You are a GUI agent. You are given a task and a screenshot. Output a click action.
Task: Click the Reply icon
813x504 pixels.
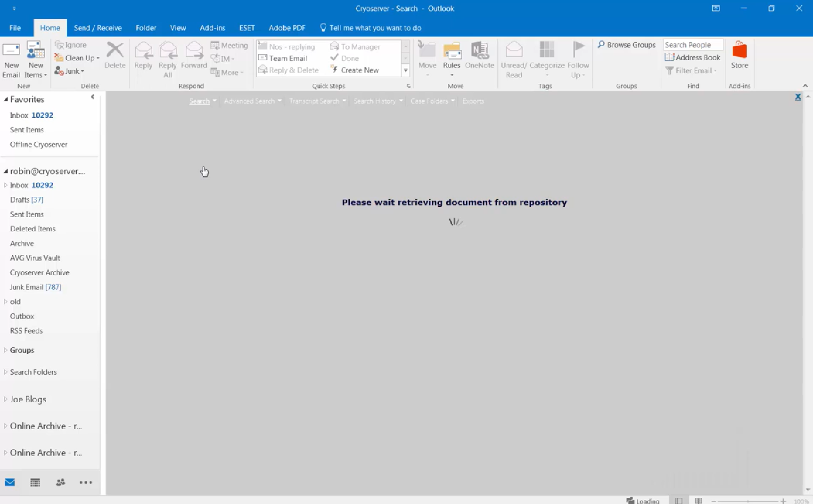(x=143, y=56)
